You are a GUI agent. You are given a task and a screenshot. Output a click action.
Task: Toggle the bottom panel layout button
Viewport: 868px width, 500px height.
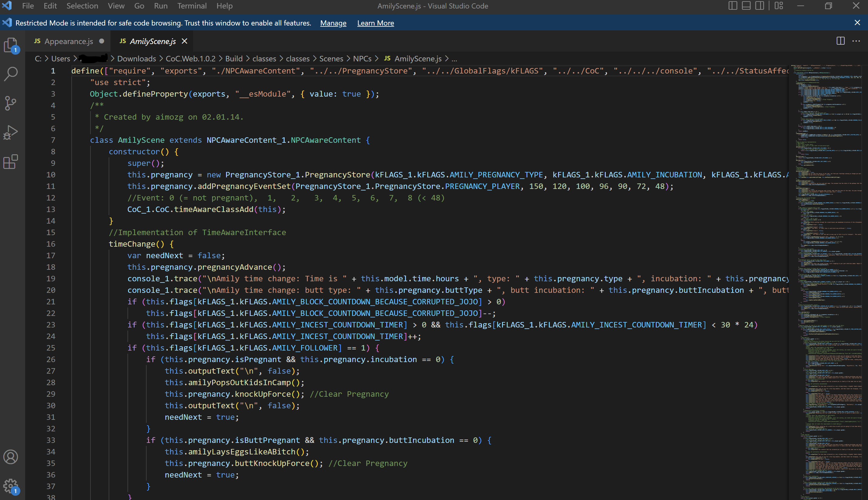[746, 6]
